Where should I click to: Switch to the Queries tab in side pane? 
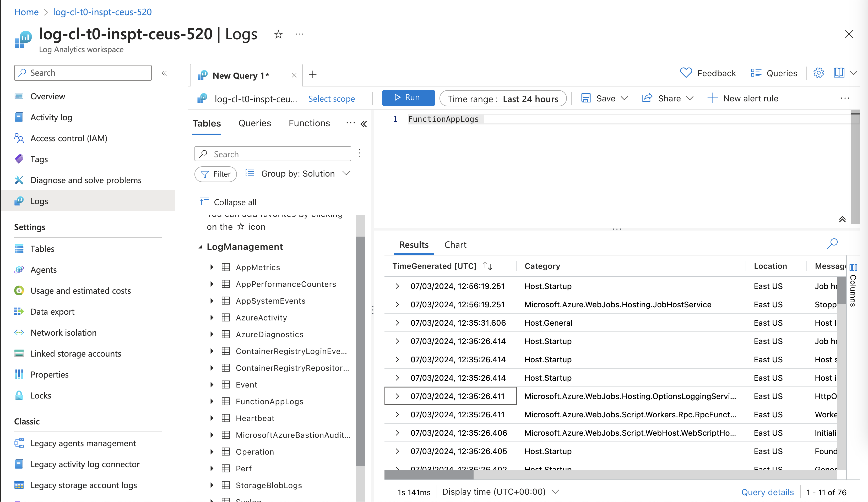pyautogui.click(x=254, y=123)
